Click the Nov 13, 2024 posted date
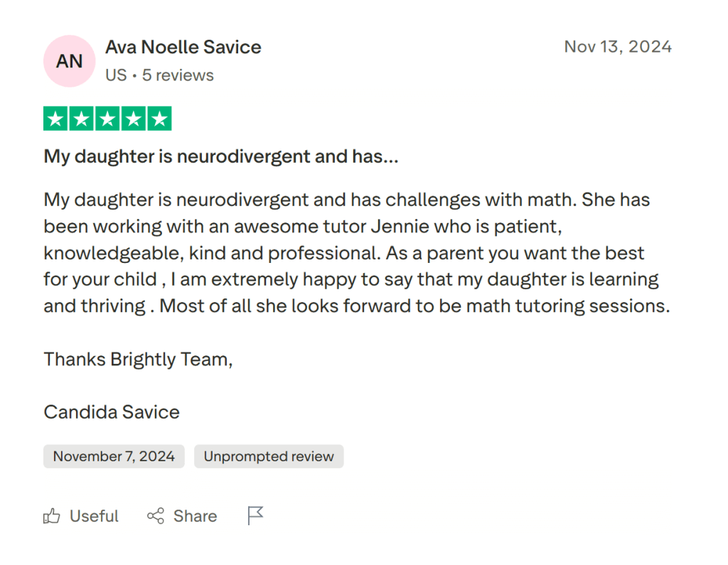 (x=617, y=47)
